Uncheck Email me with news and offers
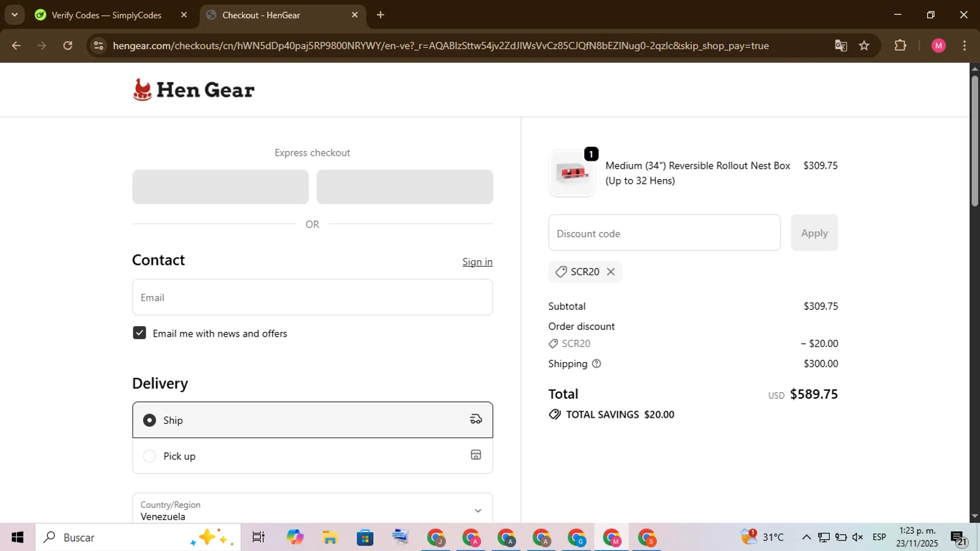Image resolution: width=980 pixels, height=551 pixels. (139, 333)
